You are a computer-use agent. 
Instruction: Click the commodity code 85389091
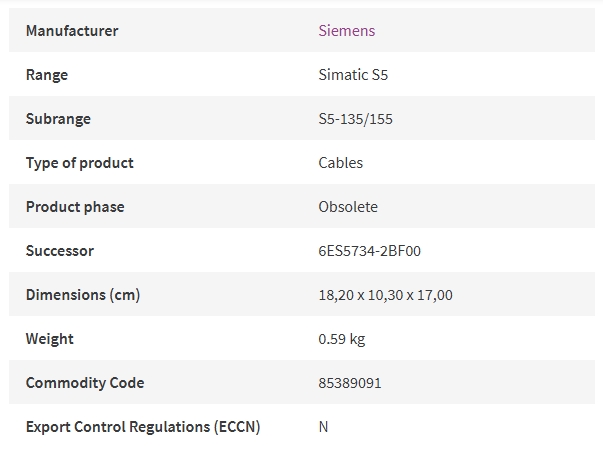coord(350,383)
